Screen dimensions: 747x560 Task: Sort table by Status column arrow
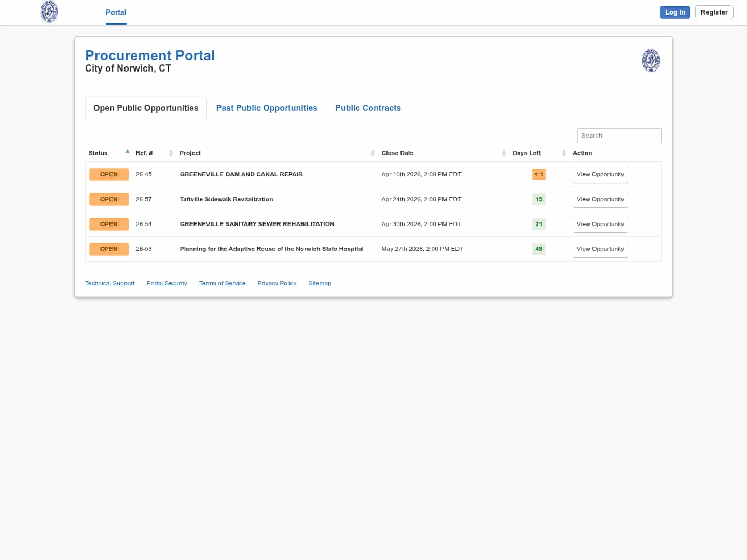click(127, 152)
